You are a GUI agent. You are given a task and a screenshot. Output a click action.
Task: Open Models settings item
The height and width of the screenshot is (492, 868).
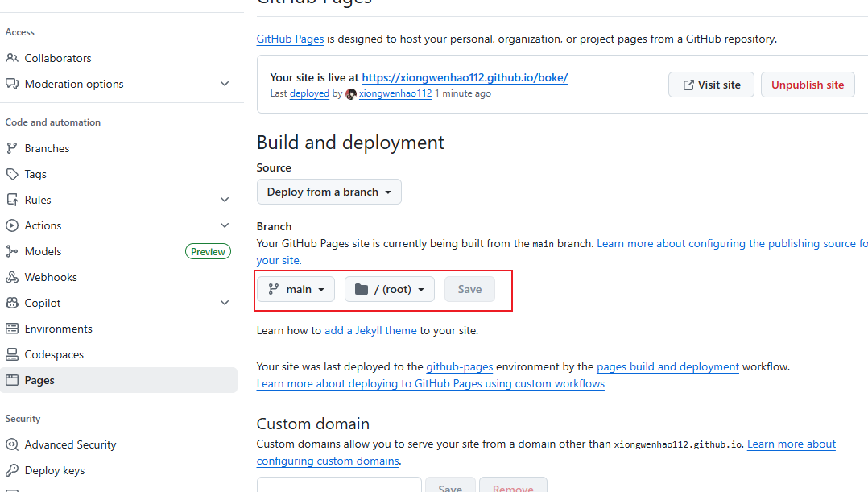[43, 251]
